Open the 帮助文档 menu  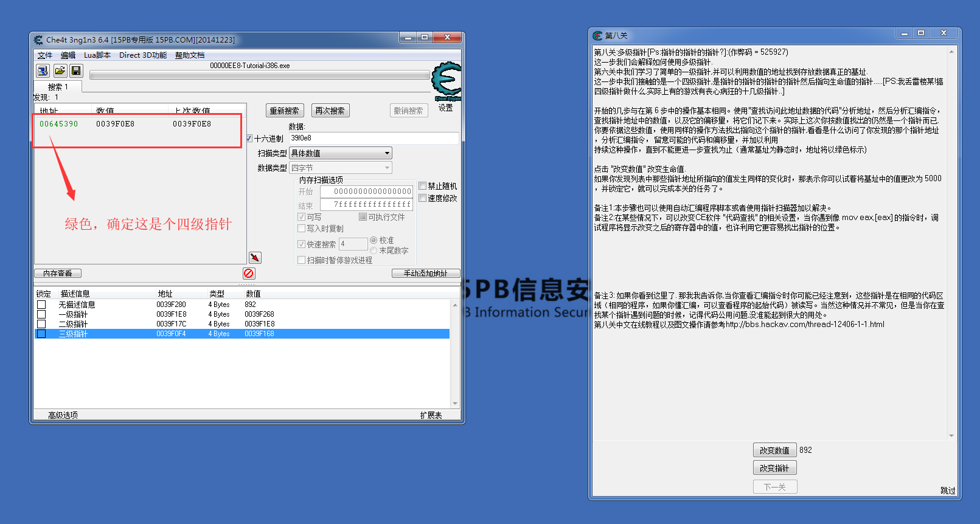[190, 55]
